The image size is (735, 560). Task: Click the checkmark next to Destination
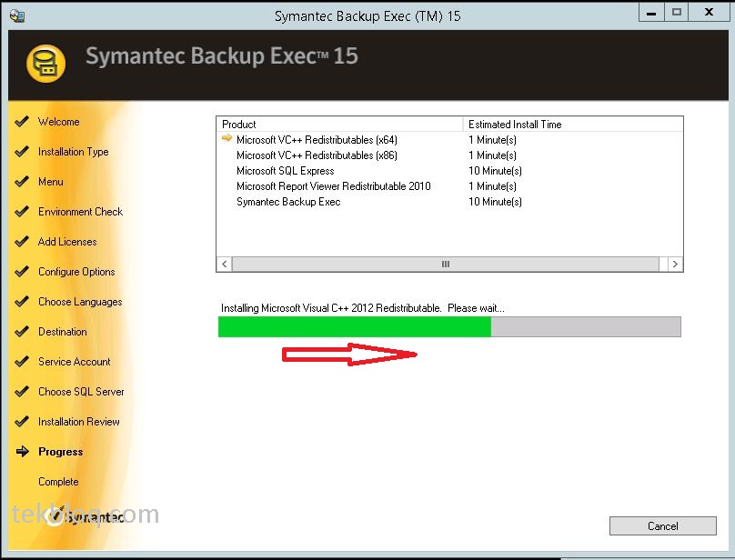click(22, 331)
